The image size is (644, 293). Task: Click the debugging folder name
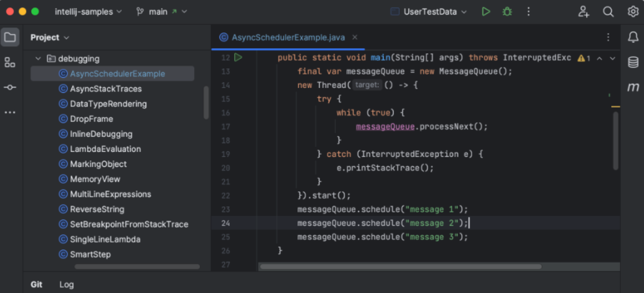tap(79, 59)
